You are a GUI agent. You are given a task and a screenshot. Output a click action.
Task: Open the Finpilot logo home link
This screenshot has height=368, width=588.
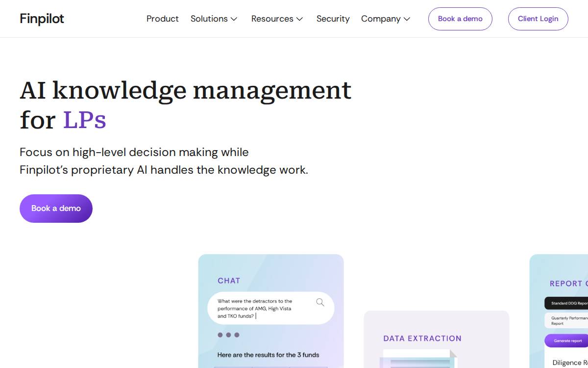click(x=42, y=19)
